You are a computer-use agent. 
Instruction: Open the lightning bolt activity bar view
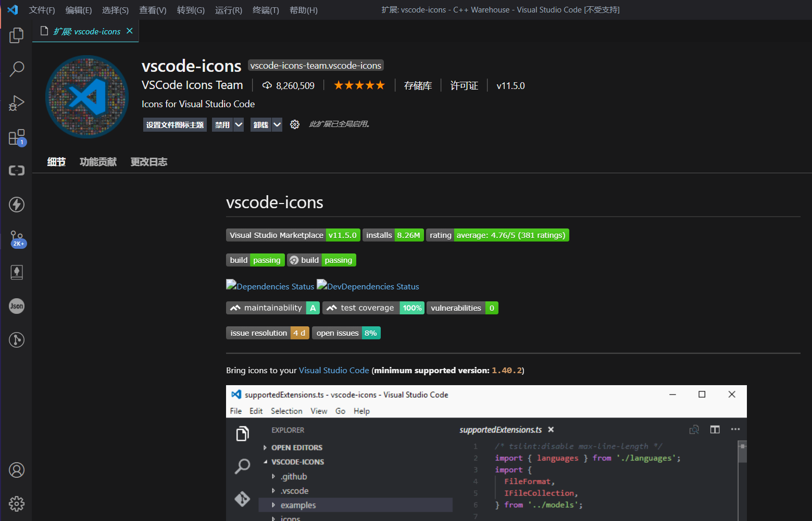17,205
